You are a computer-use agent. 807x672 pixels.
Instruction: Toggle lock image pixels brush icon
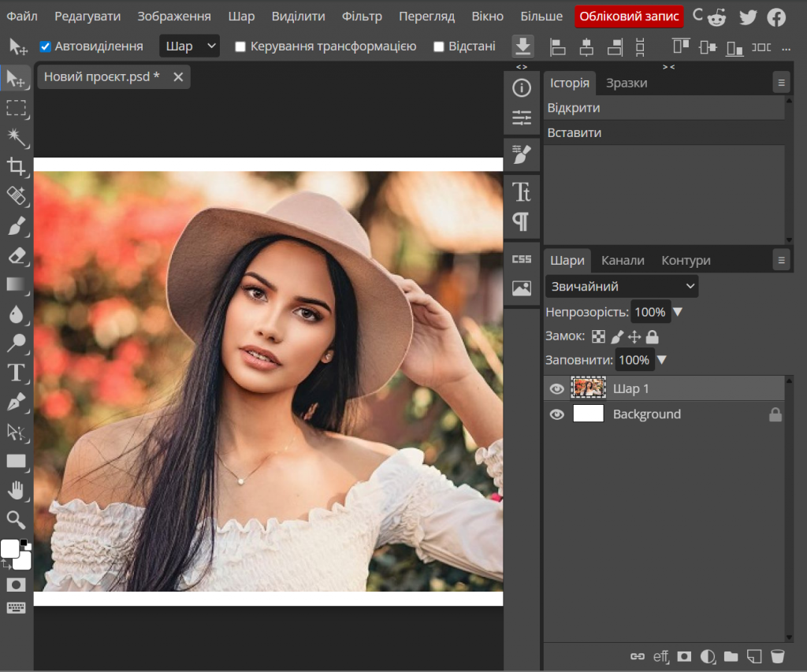coord(616,337)
